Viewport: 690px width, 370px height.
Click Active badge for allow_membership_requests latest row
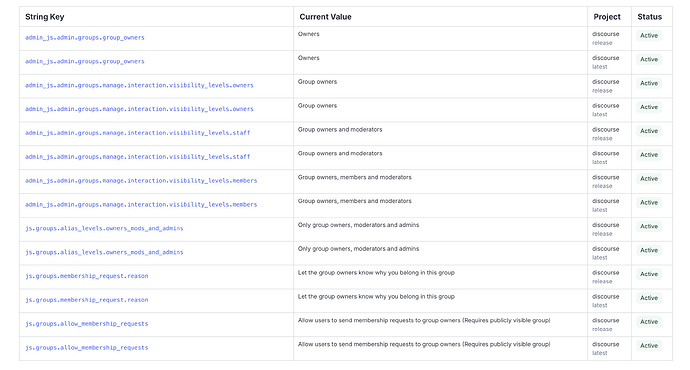coord(649,345)
